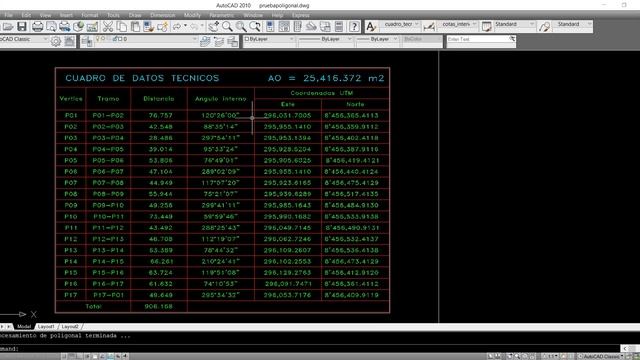Image resolution: width=640 pixels, height=360 pixels.
Task: Open the Format menu
Action: click(90, 15)
